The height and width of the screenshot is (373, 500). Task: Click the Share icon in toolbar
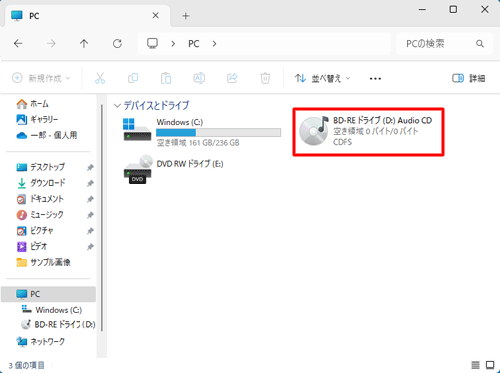pyautogui.click(x=232, y=78)
